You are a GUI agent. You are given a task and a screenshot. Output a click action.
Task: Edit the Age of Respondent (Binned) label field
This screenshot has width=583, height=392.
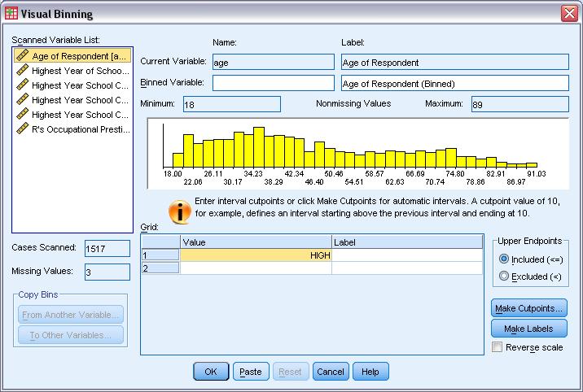pos(454,83)
